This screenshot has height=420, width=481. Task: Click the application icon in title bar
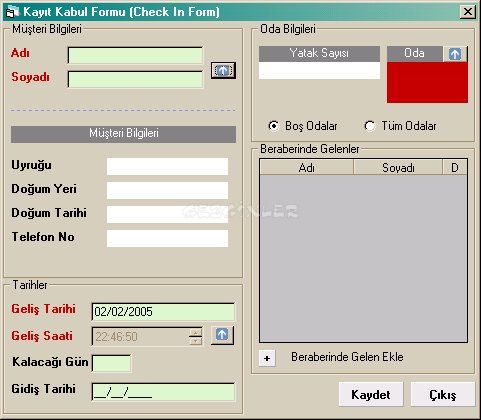pyautogui.click(x=12, y=12)
